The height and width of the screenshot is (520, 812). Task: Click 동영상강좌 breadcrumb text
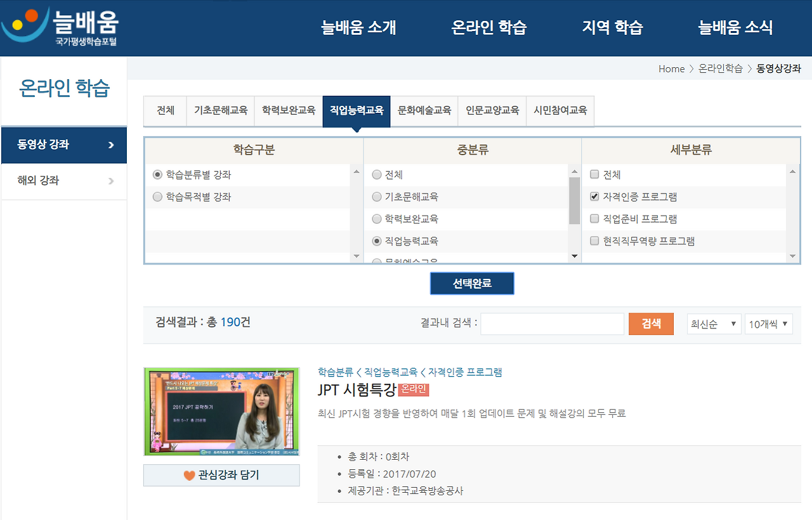point(778,68)
